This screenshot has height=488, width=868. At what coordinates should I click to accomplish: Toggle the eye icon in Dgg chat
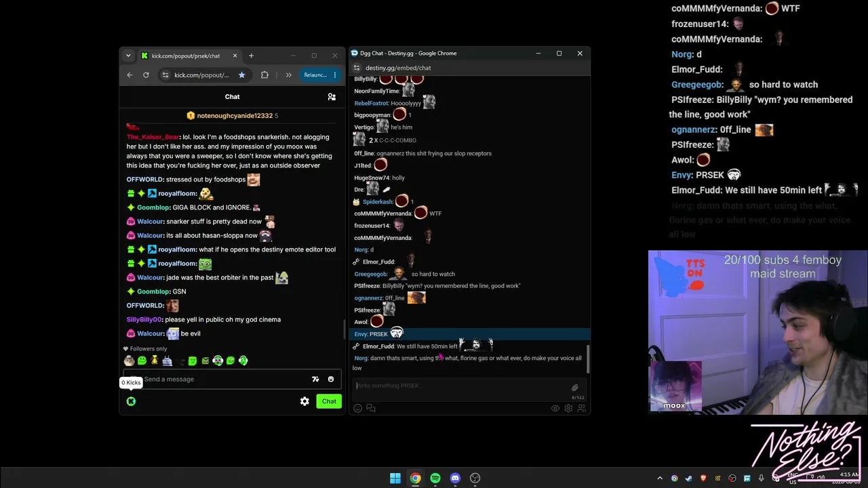pos(555,409)
